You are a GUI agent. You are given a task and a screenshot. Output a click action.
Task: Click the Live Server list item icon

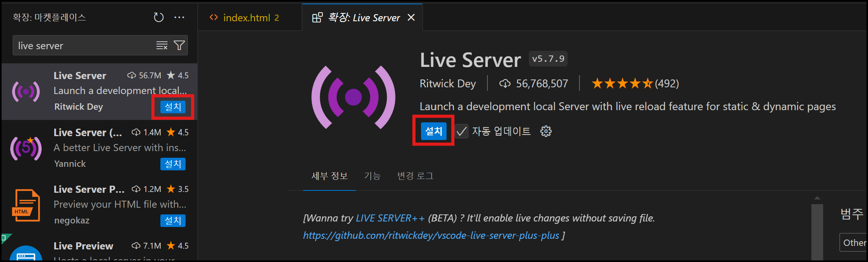click(26, 92)
